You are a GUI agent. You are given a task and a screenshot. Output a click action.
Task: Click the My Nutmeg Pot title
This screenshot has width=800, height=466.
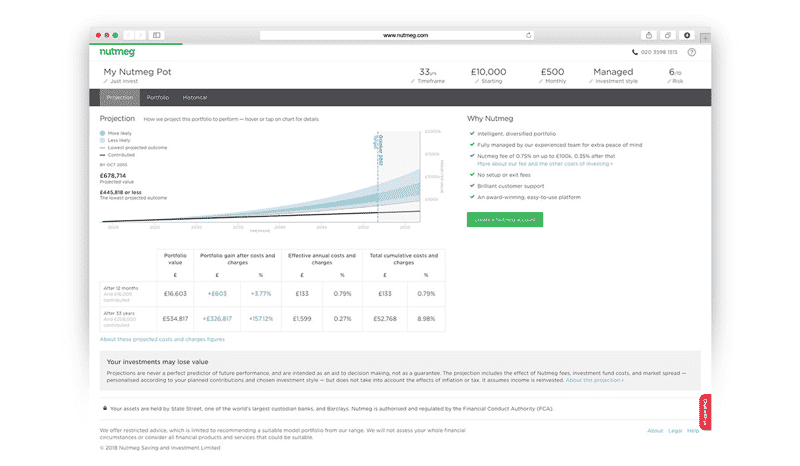coord(137,72)
